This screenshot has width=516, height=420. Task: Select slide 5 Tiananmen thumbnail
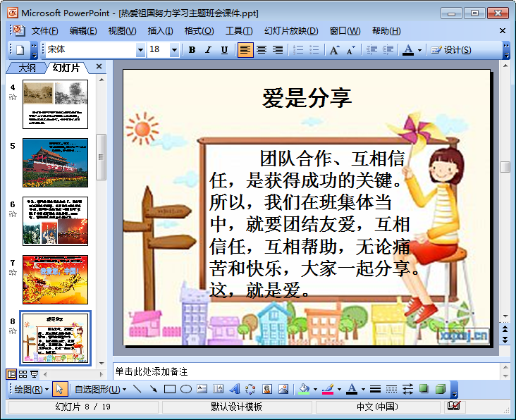tap(55, 163)
